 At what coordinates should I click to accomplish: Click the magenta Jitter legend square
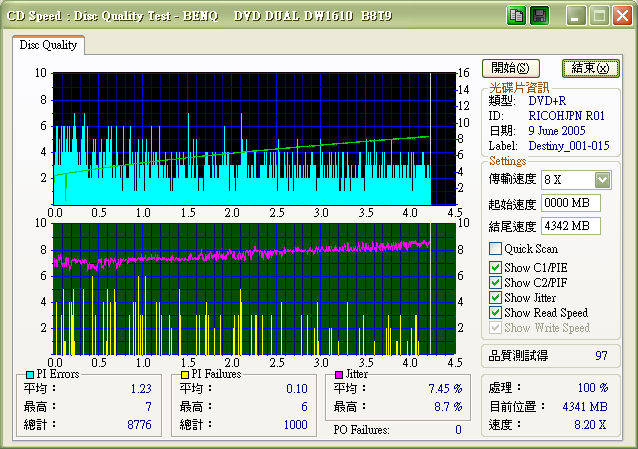point(339,375)
